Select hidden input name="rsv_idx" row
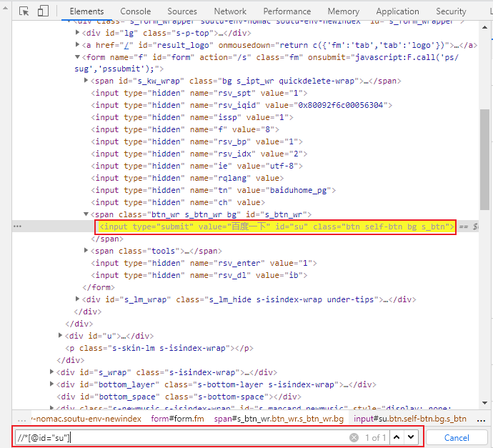This screenshot has width=493, height=448. tap(199, 154)
